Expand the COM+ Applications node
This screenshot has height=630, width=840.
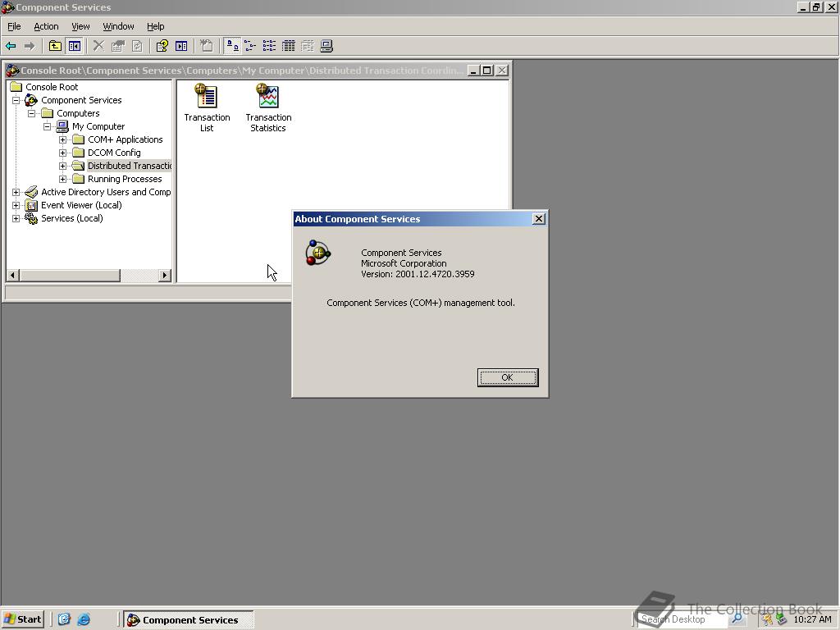(x=62, y=139)
